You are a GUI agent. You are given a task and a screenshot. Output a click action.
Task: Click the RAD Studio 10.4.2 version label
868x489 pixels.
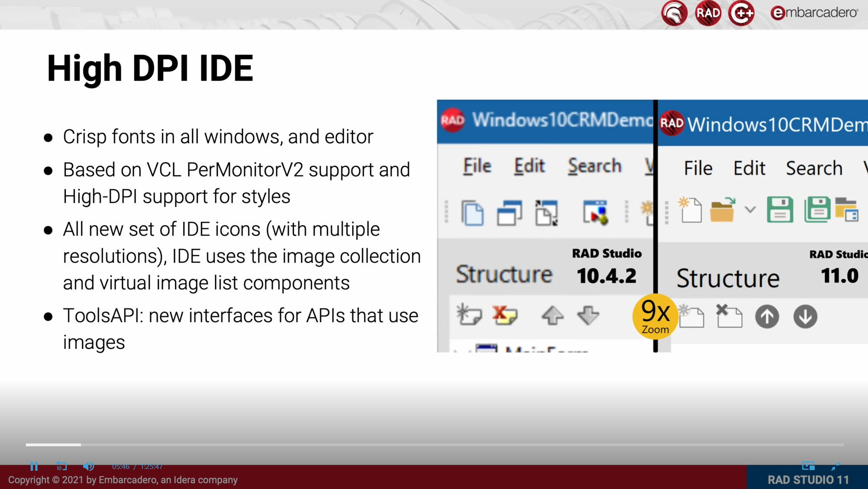coord(607,267)
